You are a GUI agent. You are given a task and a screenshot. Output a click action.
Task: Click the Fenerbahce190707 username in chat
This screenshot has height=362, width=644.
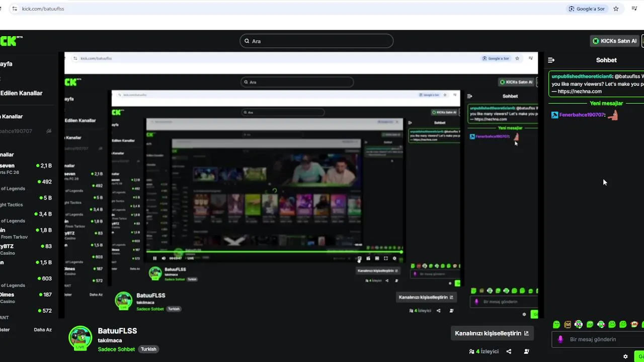(582, 115)
